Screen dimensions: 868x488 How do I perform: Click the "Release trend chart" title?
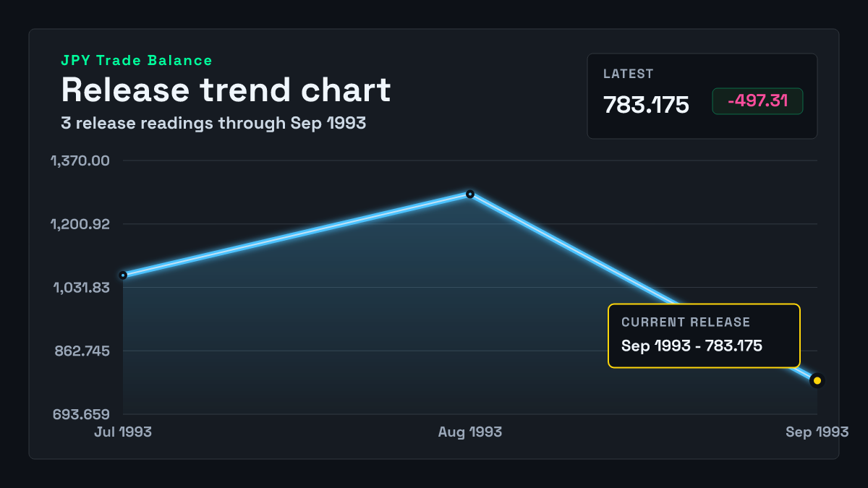point(226,90)
